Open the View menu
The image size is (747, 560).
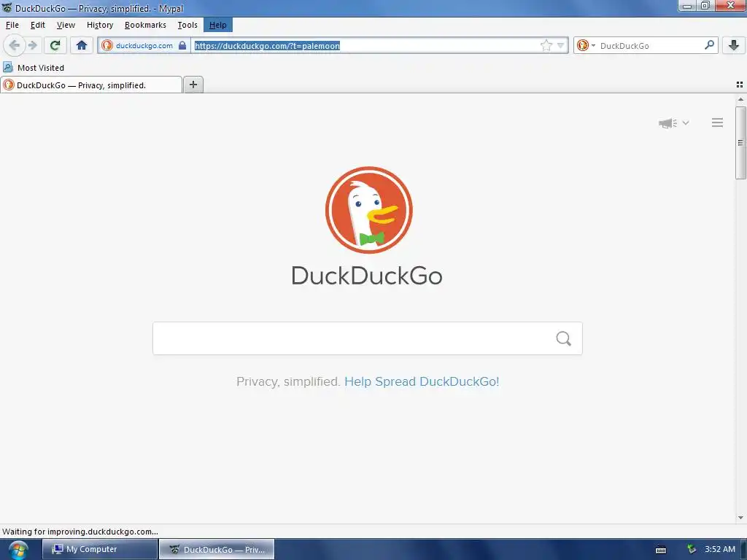pos(66,25)
